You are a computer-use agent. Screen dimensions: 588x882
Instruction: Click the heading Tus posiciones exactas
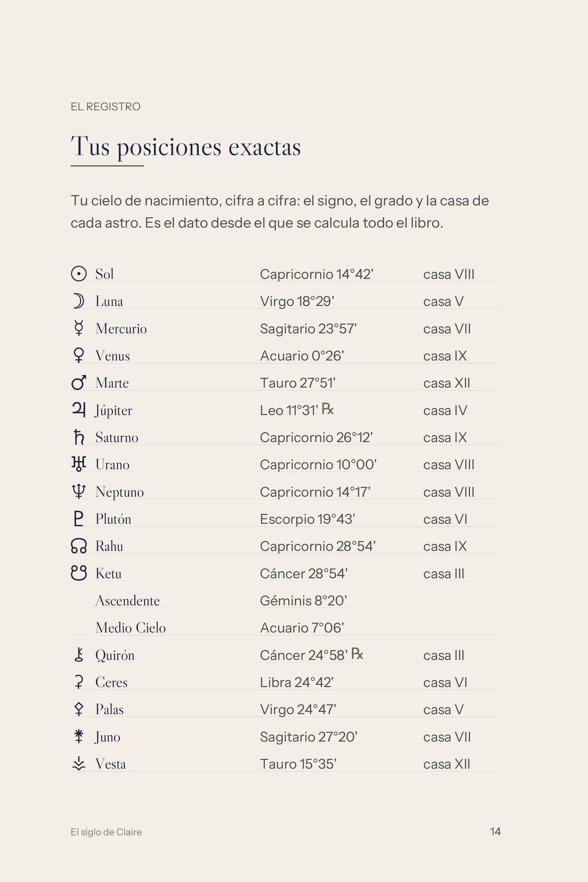pos(186,147)
